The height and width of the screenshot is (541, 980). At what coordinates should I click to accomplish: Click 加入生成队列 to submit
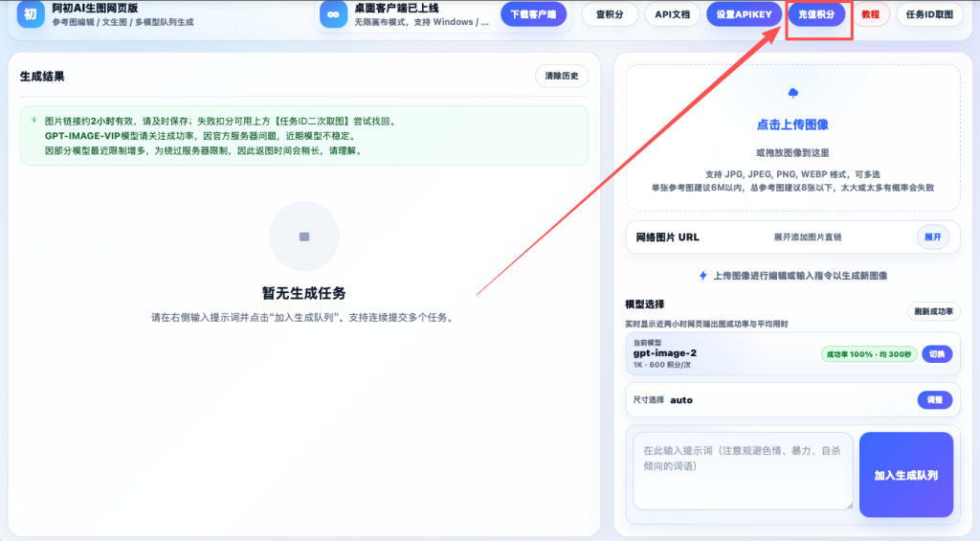[x=906, y=475]
